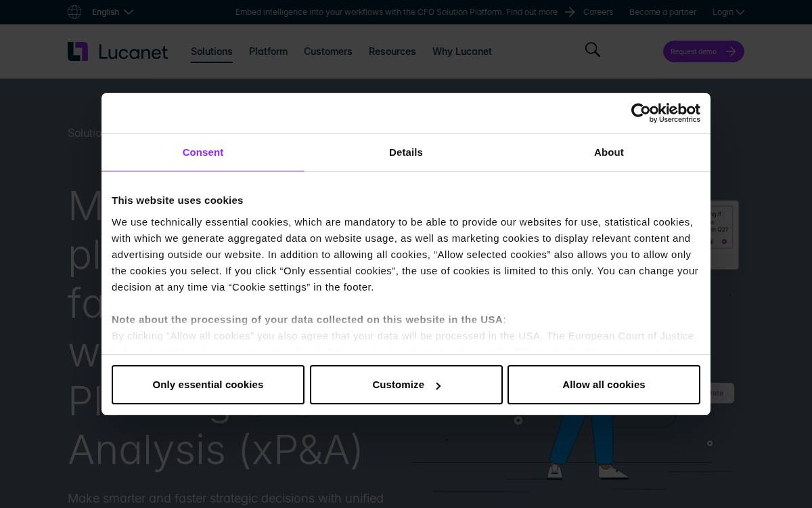
Task: Open the Customers menu
Action: pyautogui.click(x=328, y=51)
